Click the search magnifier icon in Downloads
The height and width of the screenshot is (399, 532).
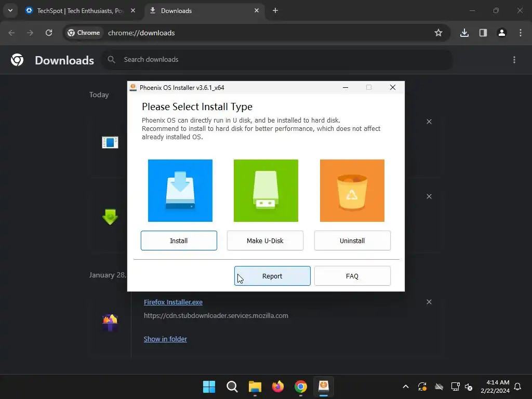pos(111,60)
